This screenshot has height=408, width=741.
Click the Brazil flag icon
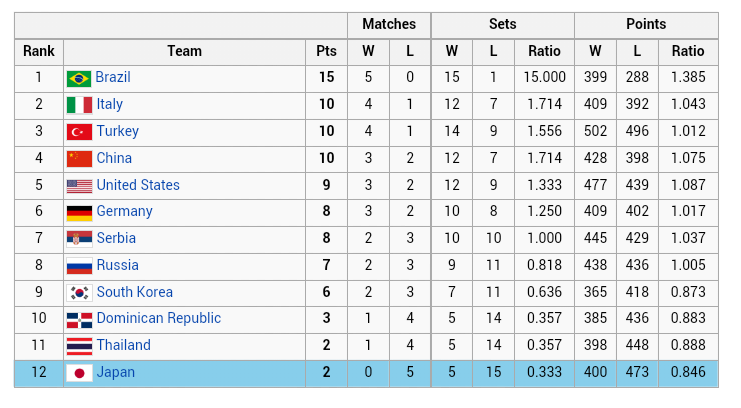(x=79, y=78)
